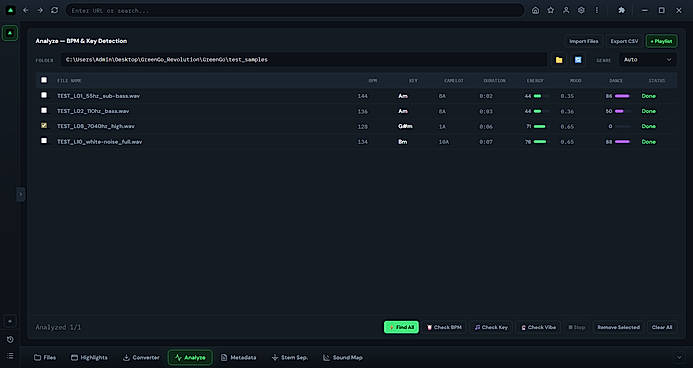The height and width of the screenshot is (368, 693).
Task: Click the Done status of TEST_L02_110hz_bass.wav
Action: (648, 111)
